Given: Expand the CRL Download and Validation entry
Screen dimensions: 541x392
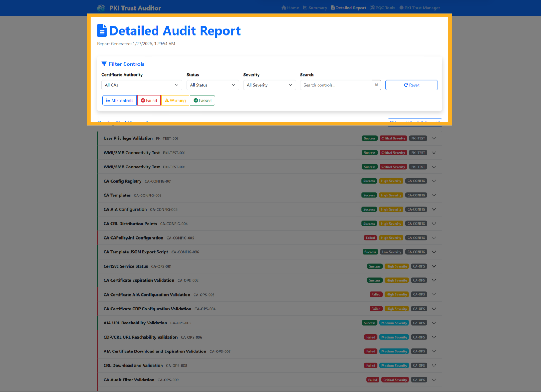Looking at the screenshot, I should [x=434, y=366].
